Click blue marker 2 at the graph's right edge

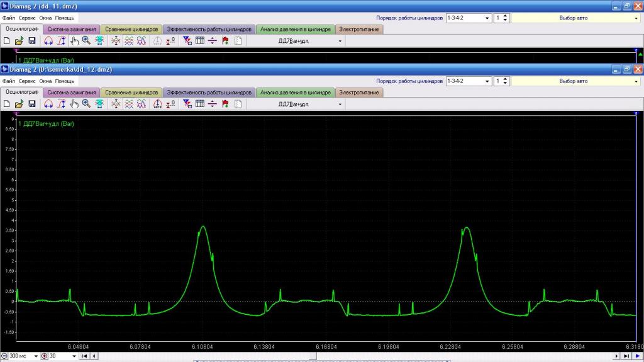coord(636,113)
